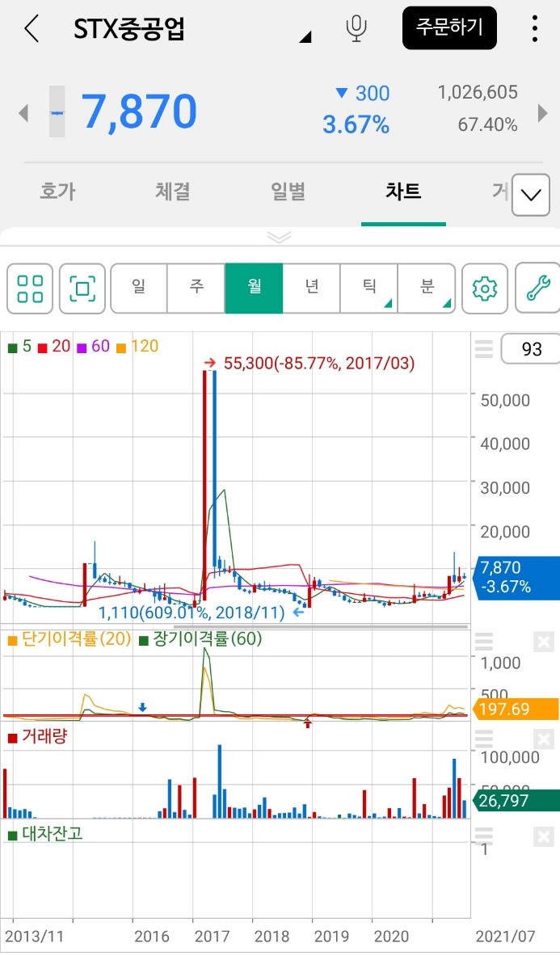Tap the purple 60 moving average legend
This screenshot has width=560, height=956.
pos(93,347)
